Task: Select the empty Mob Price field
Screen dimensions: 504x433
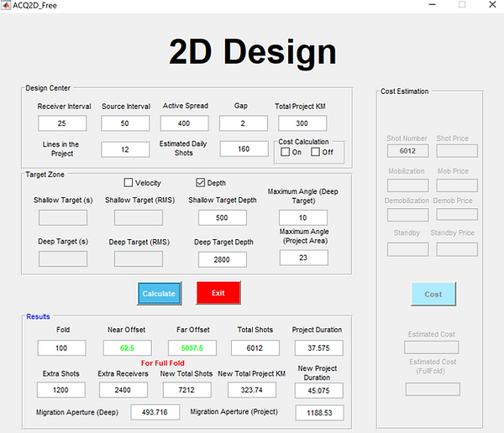Action: coord(457,185)
